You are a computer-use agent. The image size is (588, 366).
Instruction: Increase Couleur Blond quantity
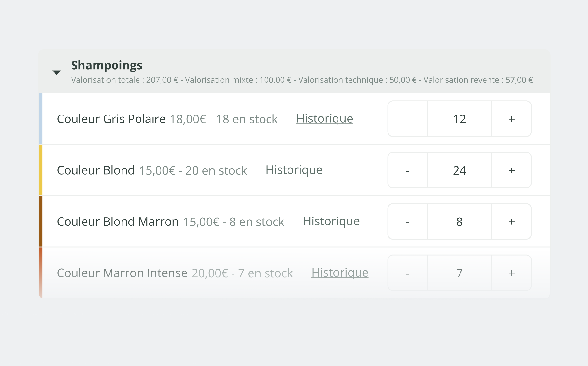511,170
